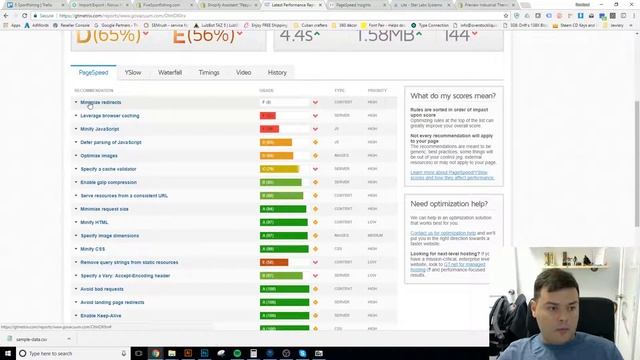Click the red down arrow beside Leverage browser caching grade
The width and height of the screenshot is (640, 360).
click(315, 116)
